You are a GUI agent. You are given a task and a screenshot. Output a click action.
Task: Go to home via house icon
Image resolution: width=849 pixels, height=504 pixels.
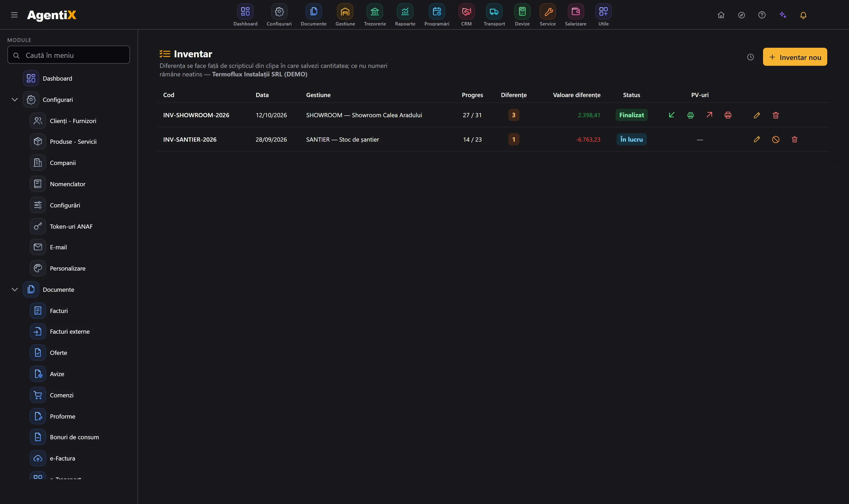721,15
